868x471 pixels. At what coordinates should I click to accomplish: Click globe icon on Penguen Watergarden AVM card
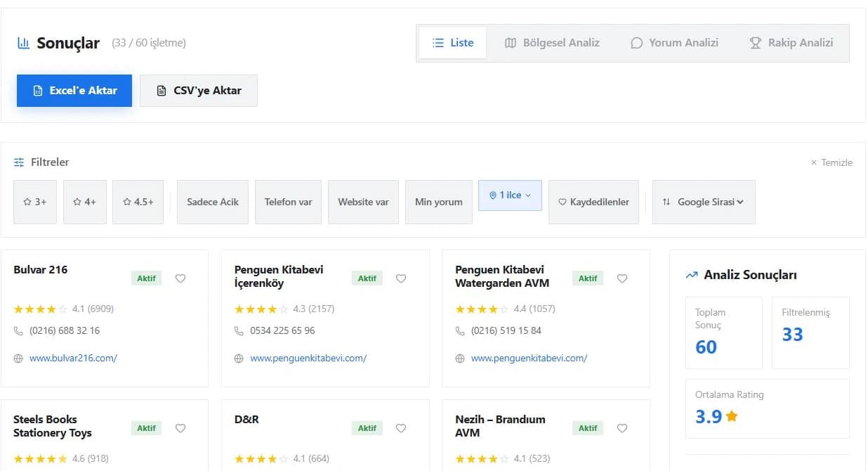(460, 359)
